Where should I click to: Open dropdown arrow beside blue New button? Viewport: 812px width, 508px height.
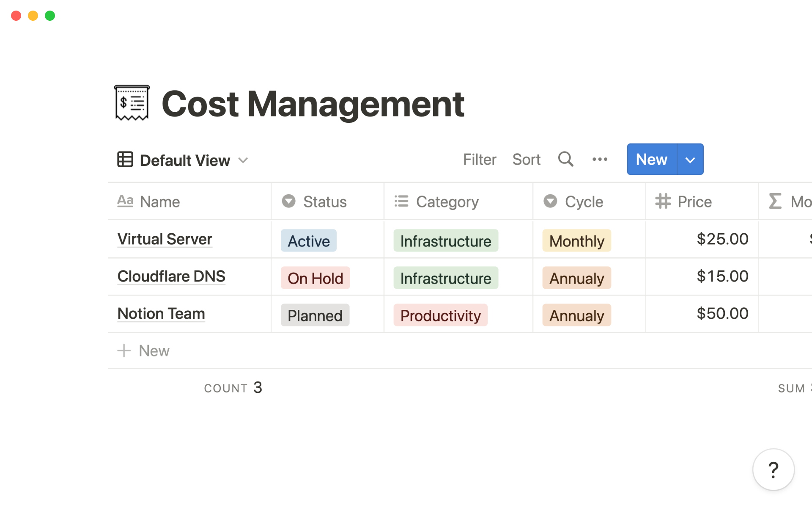(690, 160)
